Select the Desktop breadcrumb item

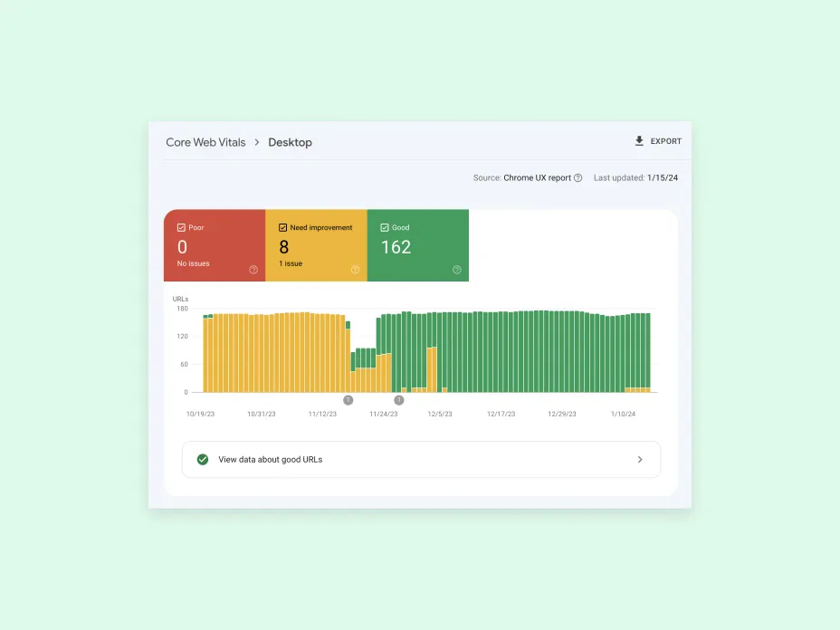[290, 142]
